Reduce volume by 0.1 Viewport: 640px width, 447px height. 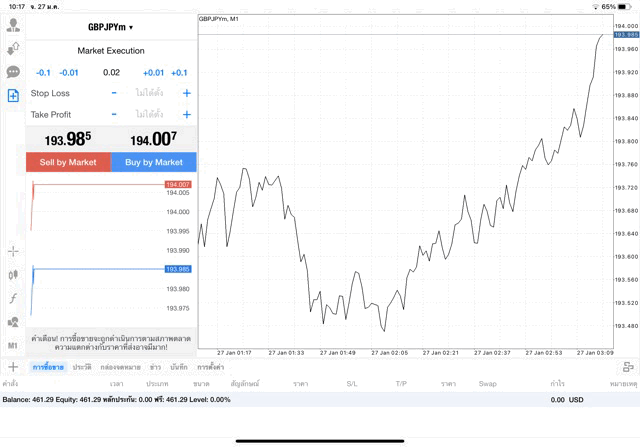coord(43,73)
